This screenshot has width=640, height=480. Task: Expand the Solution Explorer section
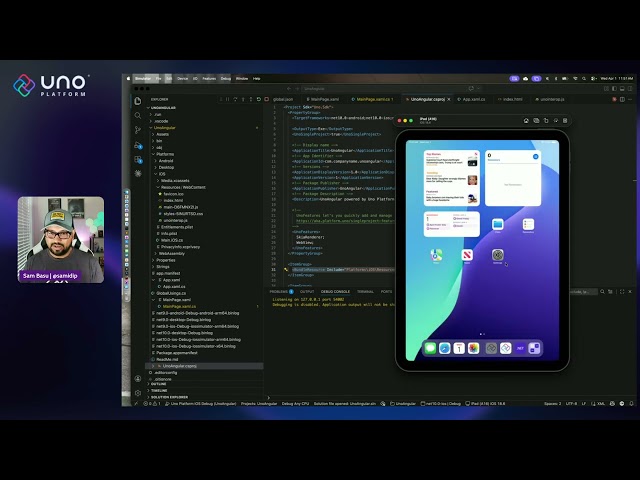pos(169,397)
